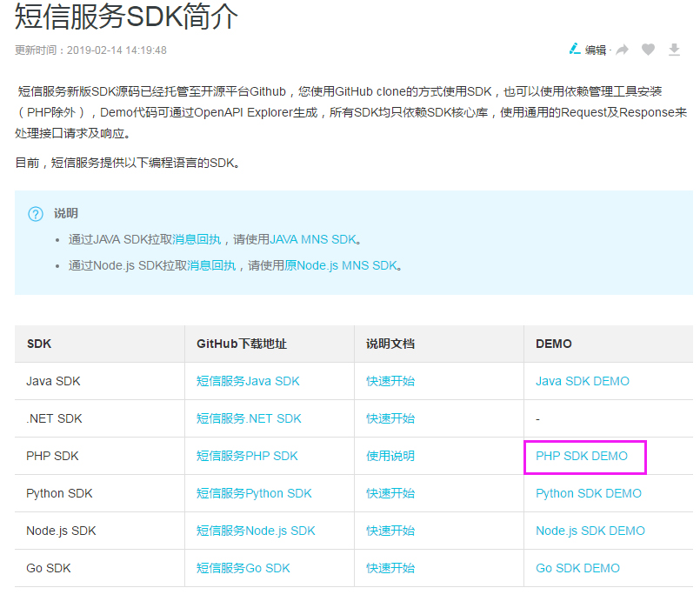The width and height of the screenshot is (700, 608).
Task: Click the edit pencil icon
Action: click(x=575, y=49)
